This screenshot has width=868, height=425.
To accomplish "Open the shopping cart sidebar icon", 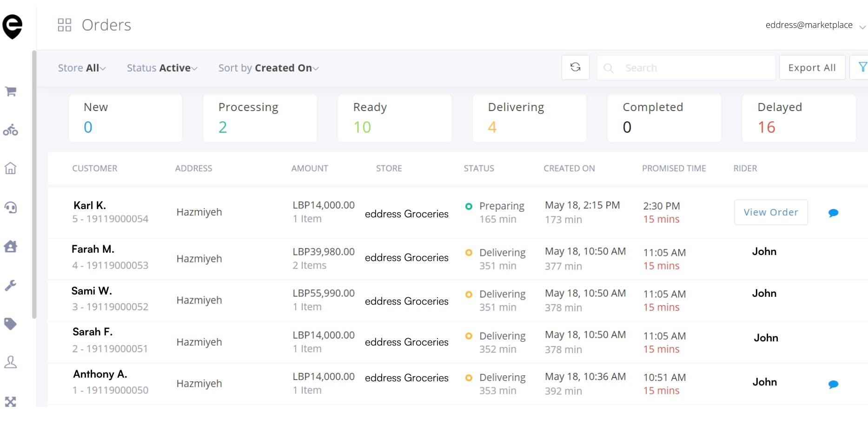I will tap(11, 92).
